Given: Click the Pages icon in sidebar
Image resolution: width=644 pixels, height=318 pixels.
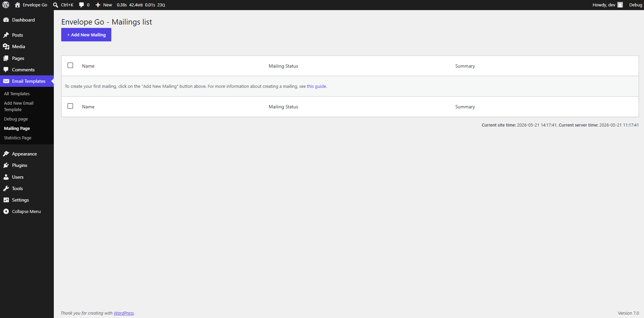Looking at the screenshot, I should click(6, 58).
